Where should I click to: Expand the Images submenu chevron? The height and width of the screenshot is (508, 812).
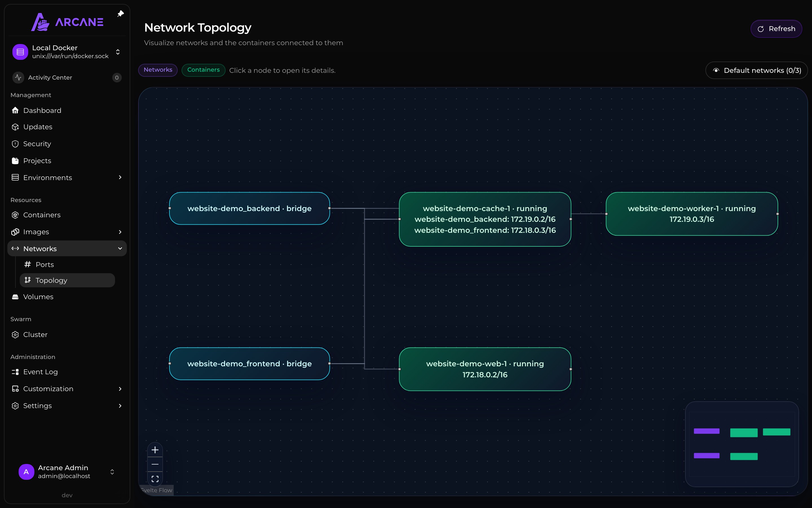(120, 232)
